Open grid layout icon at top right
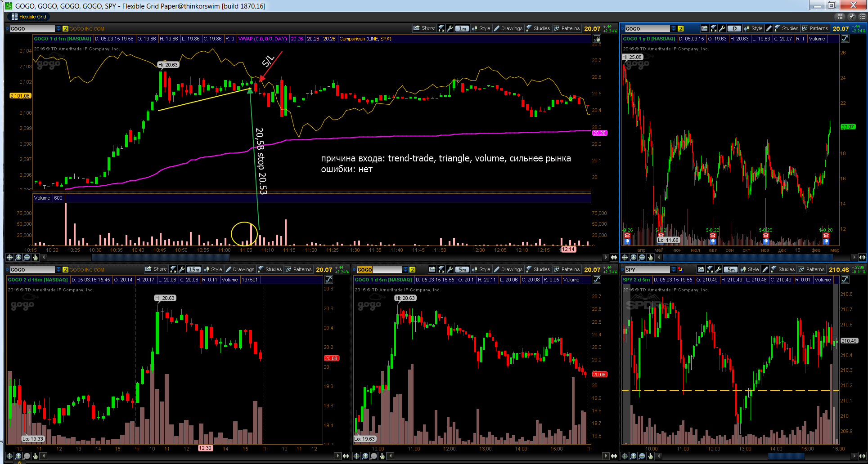This screenshot has height=464, width=868. click(x=840, y=17)
